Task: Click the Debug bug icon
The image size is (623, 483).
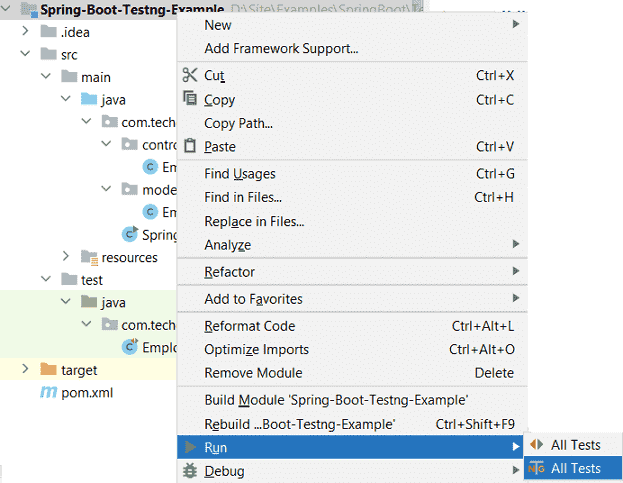Action: [x=190, y=471]
